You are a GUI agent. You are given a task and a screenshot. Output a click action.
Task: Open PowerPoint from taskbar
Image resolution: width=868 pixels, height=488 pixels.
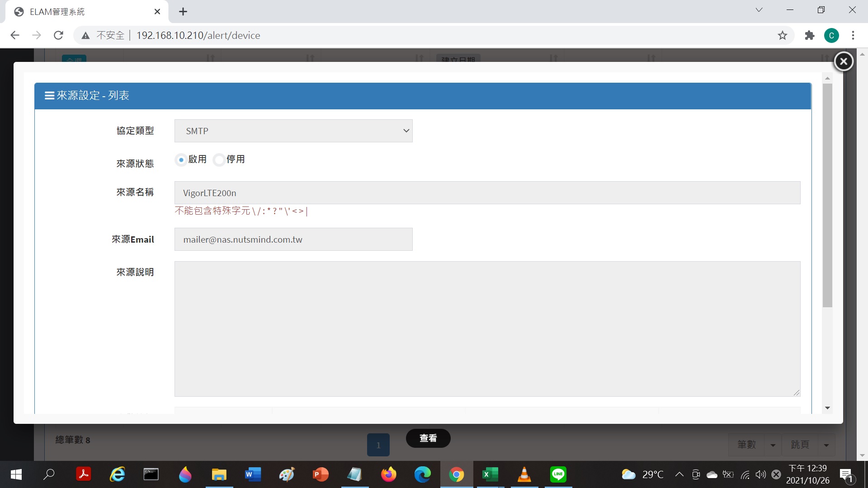pyautogui.click(x=321, y=474)
